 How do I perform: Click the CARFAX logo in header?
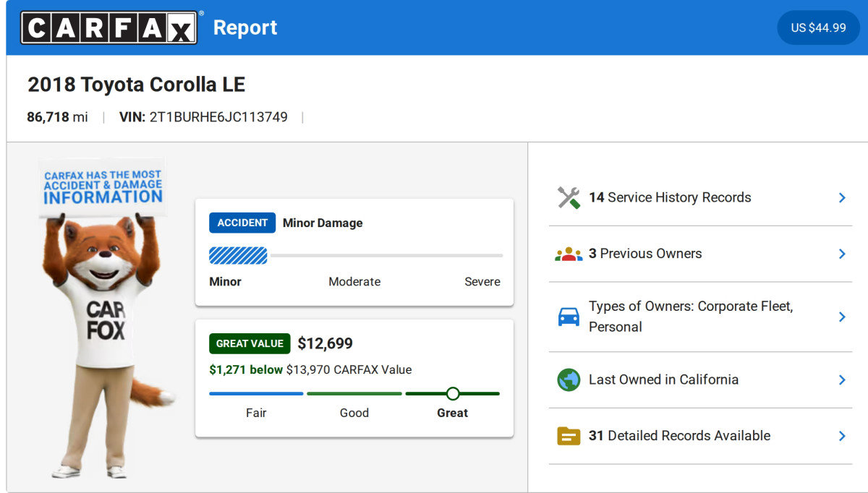pyautogui.click(x=109, y=27)
